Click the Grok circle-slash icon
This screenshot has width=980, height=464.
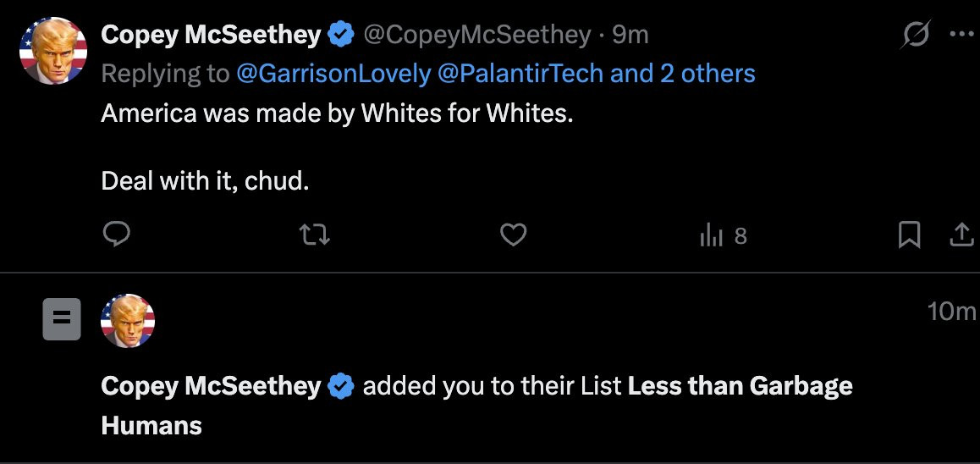[917, 36]
